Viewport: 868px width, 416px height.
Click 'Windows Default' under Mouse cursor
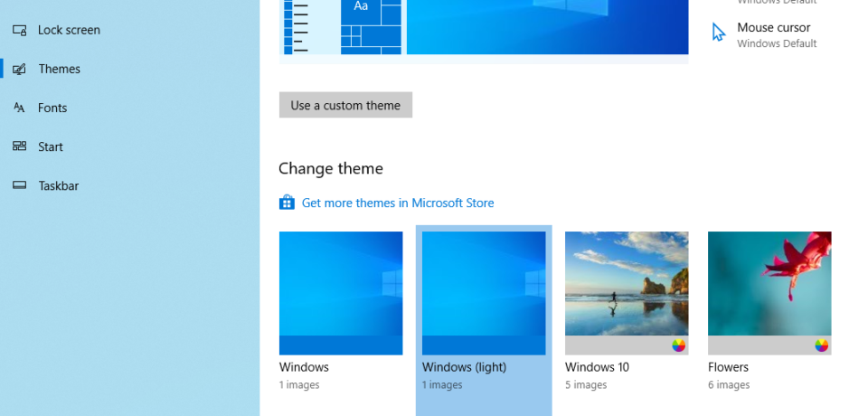pos(777,43)
